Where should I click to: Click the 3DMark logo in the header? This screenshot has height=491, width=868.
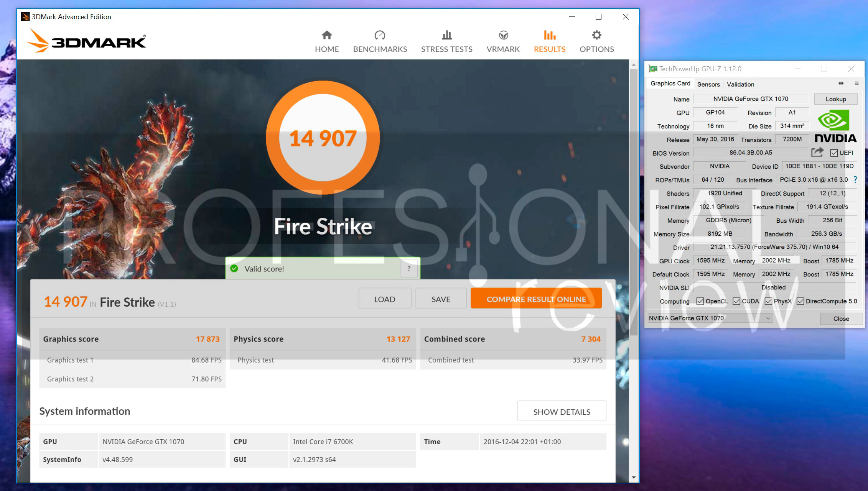click(x=87, y=40)
